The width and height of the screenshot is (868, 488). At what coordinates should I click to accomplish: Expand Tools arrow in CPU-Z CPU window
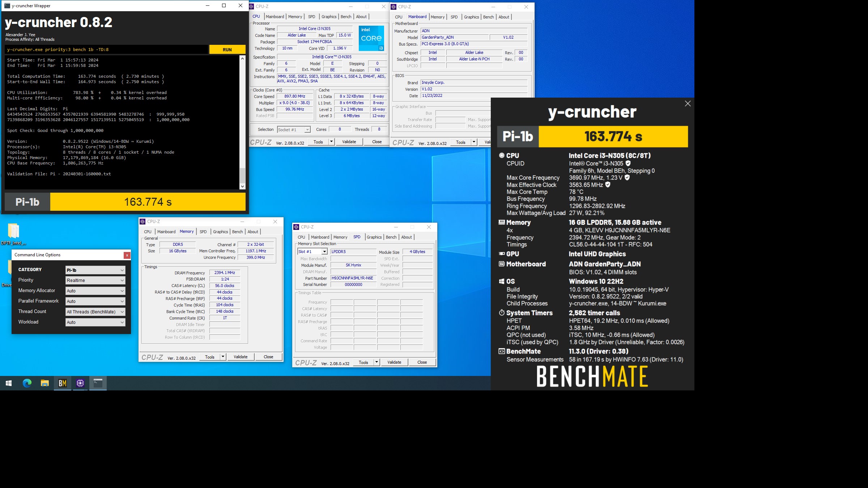point(331,142)
